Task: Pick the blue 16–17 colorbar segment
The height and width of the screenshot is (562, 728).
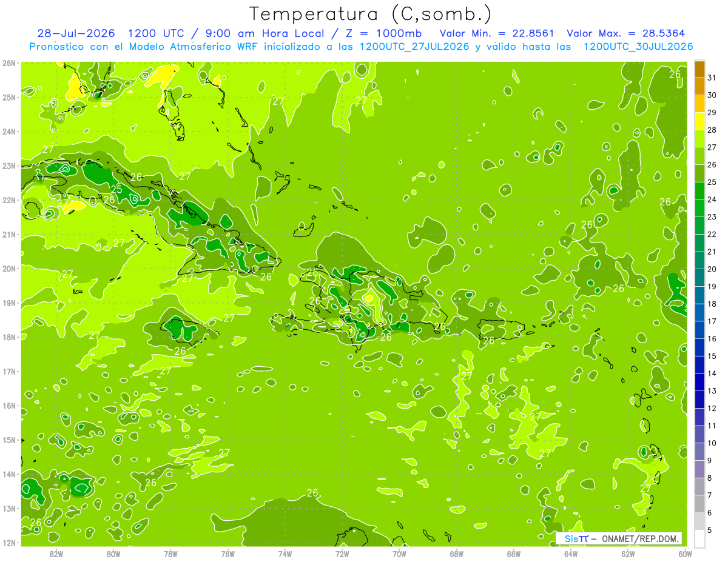Action: [x=699, y=330]
